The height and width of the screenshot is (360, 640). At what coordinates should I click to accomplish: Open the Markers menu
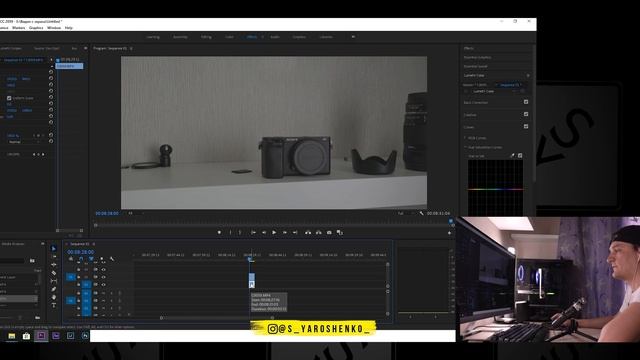tap(19, 28)
